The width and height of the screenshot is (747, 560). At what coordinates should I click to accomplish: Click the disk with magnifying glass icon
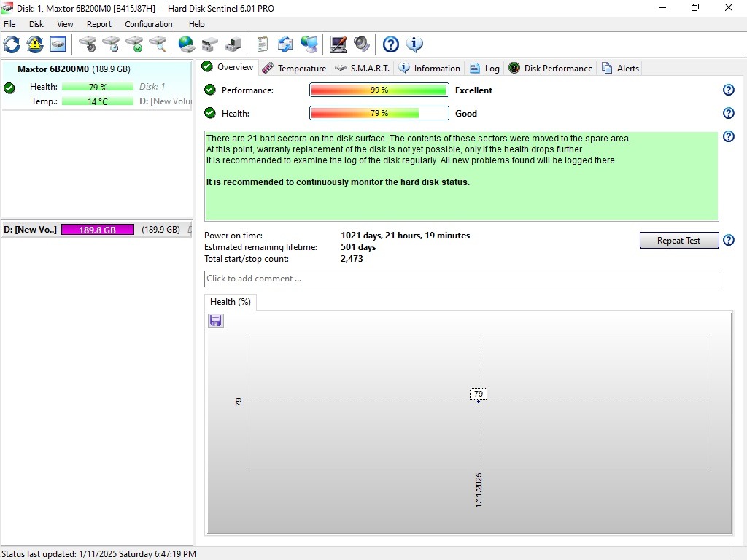coord(158,44)
